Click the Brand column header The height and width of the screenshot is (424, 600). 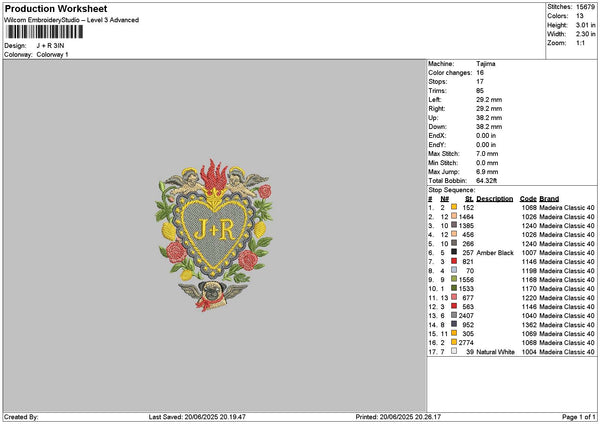[550, 198]
